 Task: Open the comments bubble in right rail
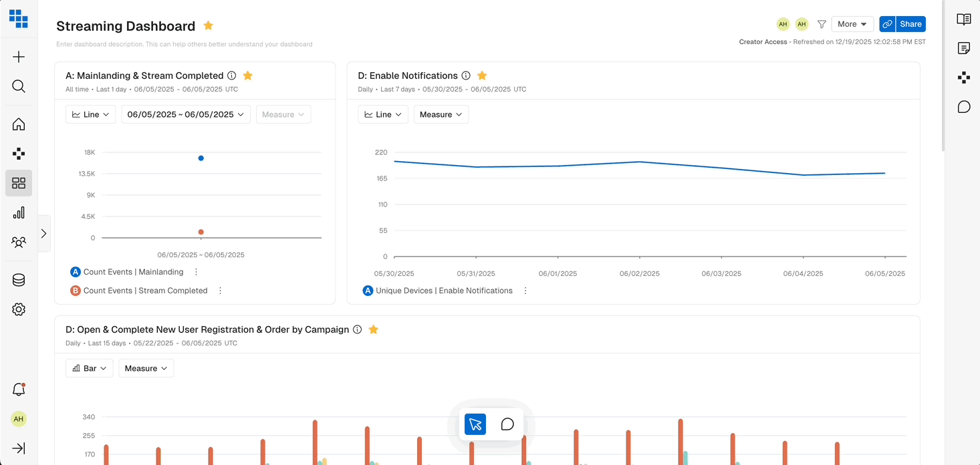coord(964,107)
